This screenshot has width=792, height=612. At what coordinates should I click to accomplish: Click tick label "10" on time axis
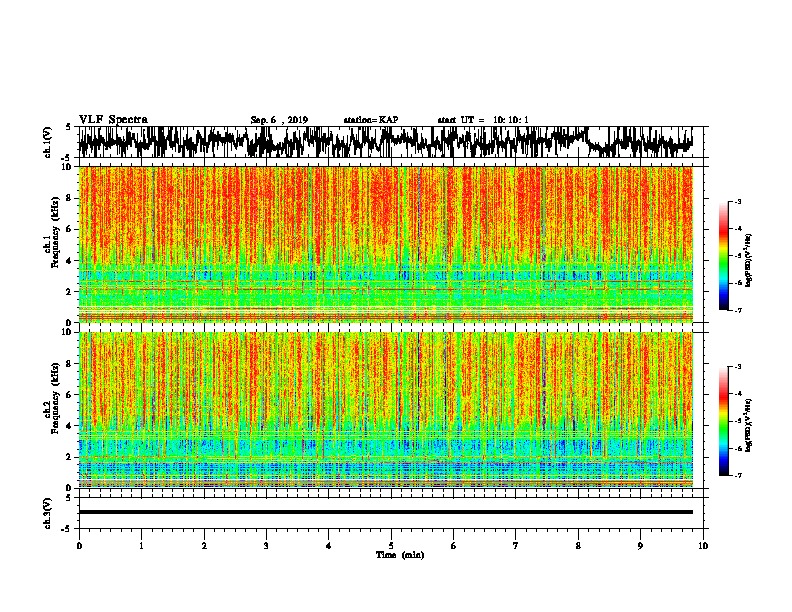coord(703,546)
